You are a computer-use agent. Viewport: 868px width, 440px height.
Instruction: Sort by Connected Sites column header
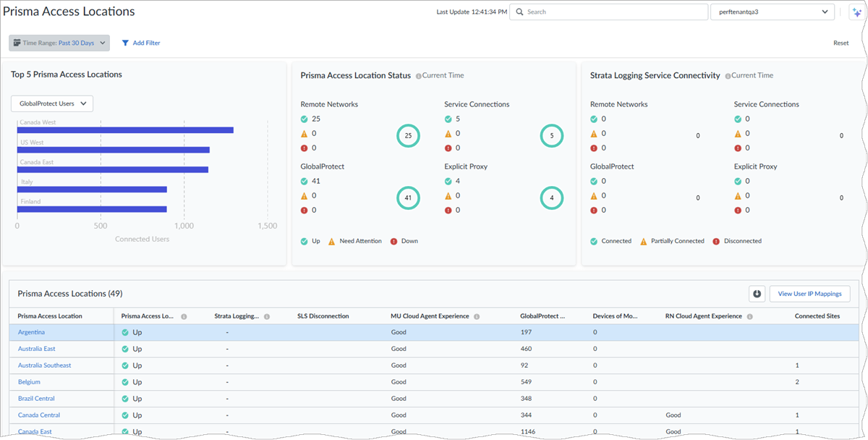817,316
